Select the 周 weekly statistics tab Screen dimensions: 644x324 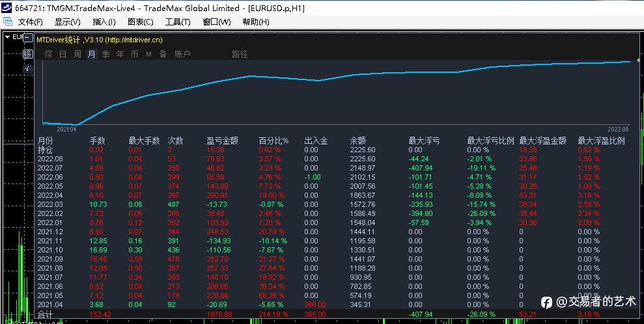[77, 54]
